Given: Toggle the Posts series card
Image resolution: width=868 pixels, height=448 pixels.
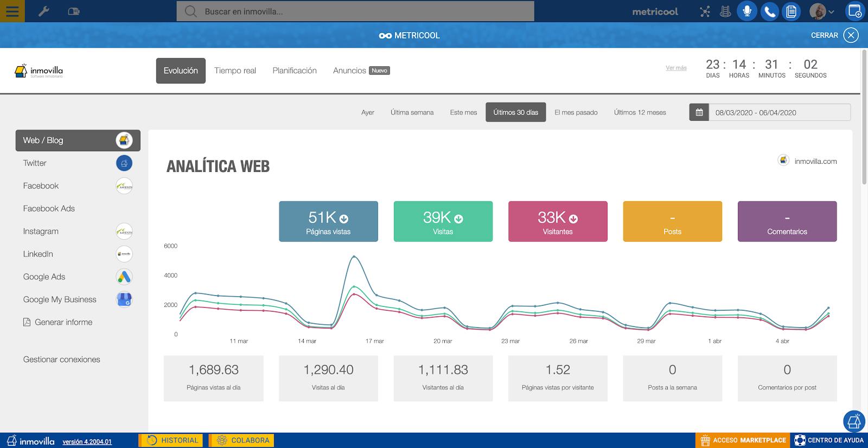Looking at the screenshot, I should (x=673, y=221).
